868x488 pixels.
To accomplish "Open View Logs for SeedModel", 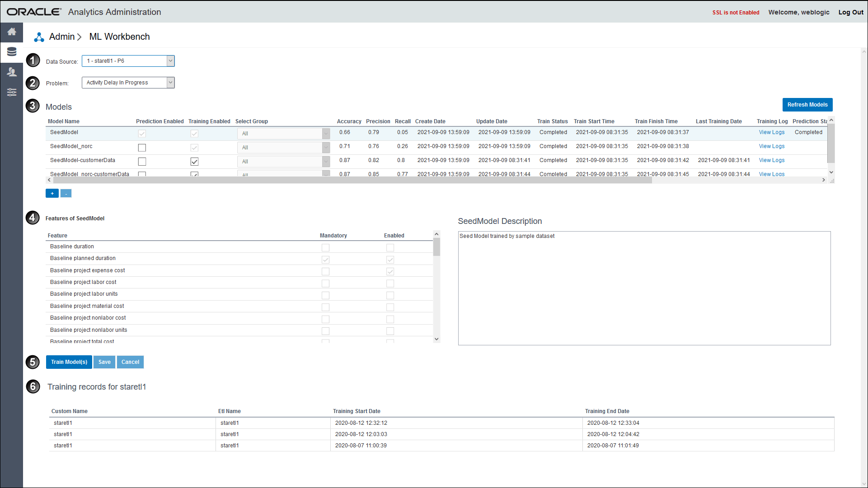I will (x=772, y=132).
